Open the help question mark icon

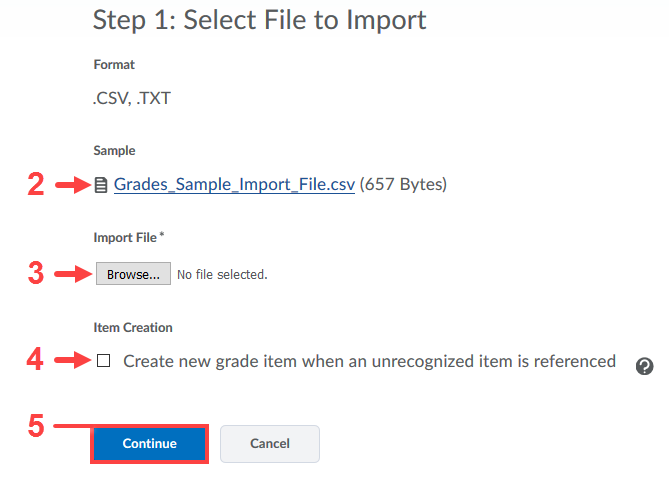[645, 366]
